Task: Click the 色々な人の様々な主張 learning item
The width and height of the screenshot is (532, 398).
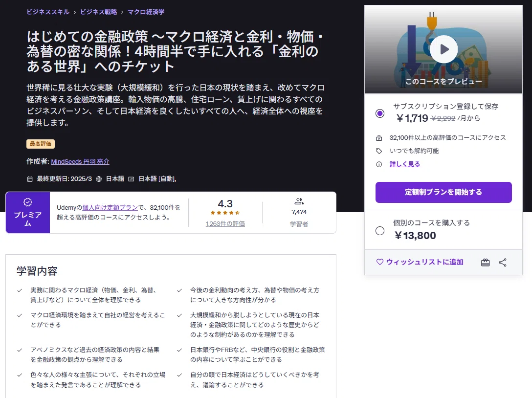Action: [98, 380]
